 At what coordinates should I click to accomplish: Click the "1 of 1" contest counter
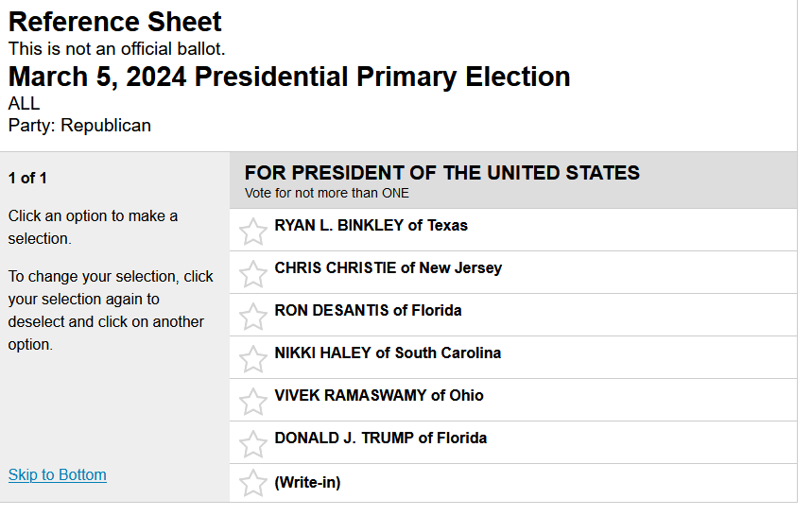[x=27, y=178]
